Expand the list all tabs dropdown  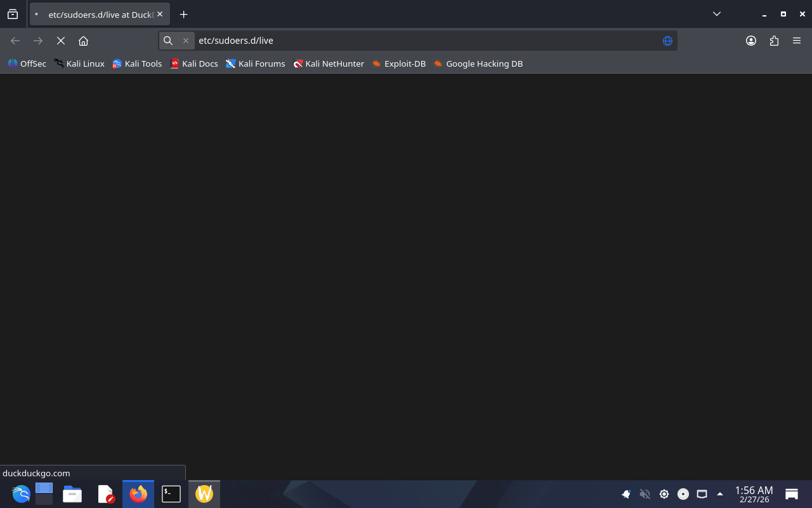716,14
